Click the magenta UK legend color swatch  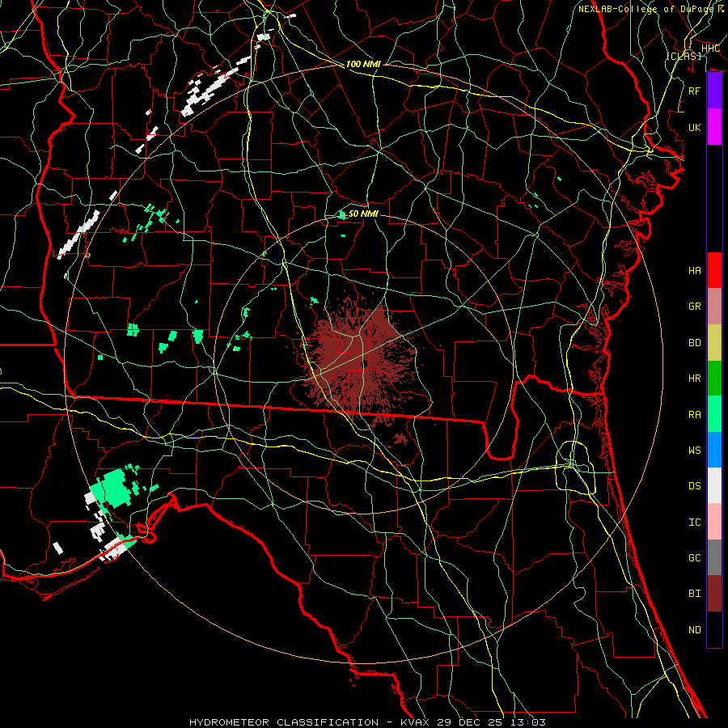tap(714, 127)
